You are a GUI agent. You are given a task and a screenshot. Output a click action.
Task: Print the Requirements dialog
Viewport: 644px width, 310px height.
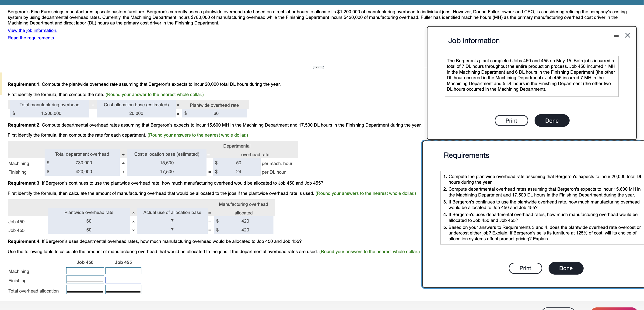tap(525, 268)
